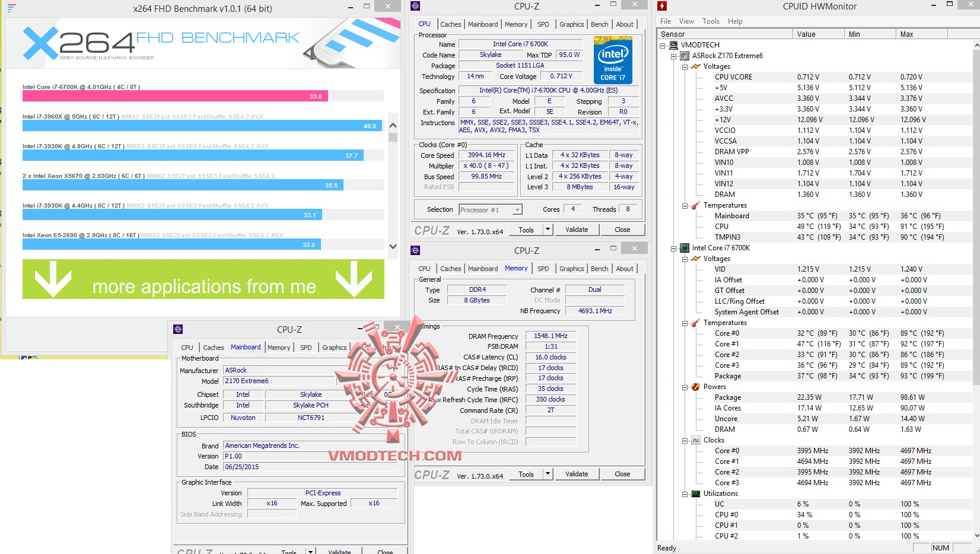Collapse the Clocks section in HWMonitor
The image size is (980, 554).
click(685, 440)
